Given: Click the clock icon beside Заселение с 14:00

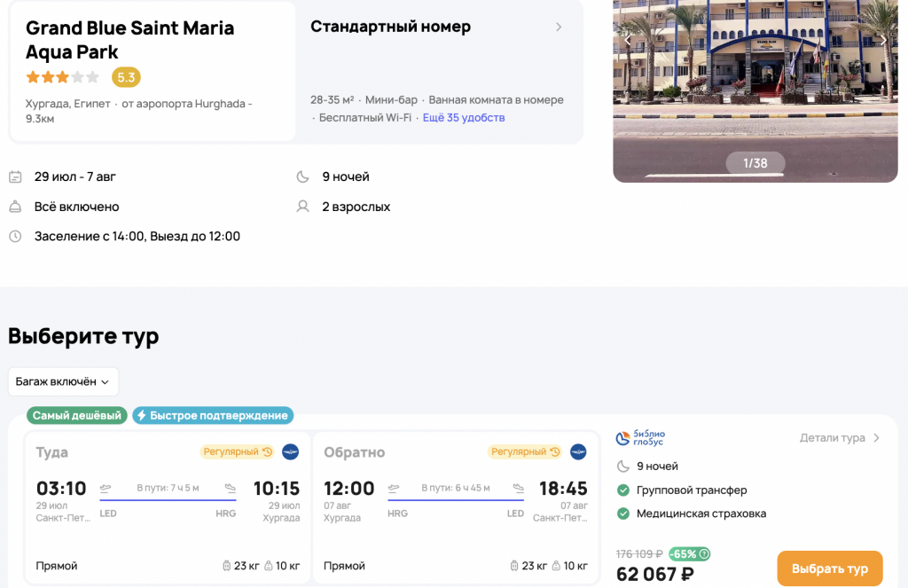Looking at the screenshot, I should coord(16,237).
